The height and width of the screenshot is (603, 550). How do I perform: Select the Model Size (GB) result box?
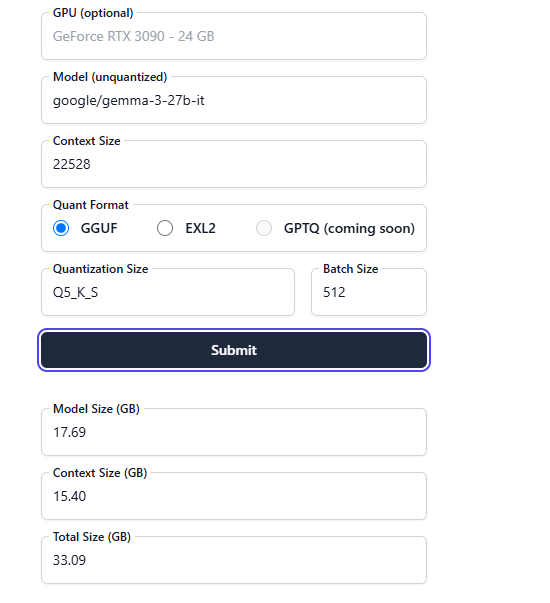[234, 432]
